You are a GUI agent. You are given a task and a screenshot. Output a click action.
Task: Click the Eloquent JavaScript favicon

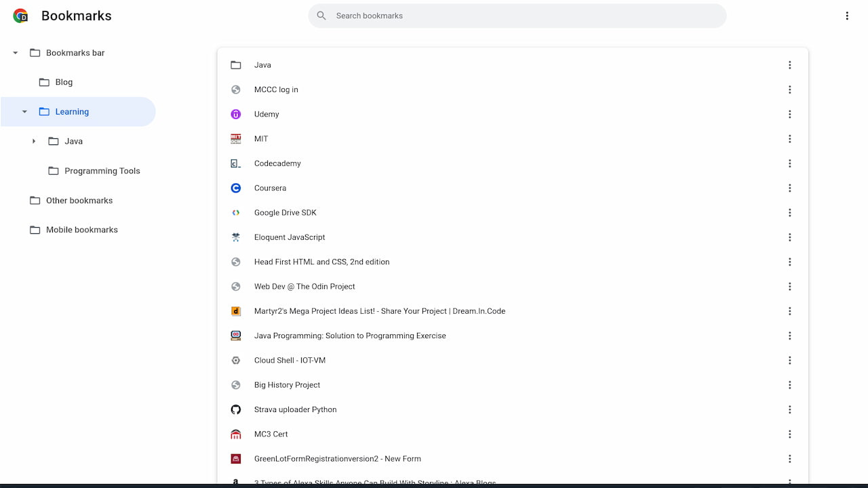click(236, 237)
